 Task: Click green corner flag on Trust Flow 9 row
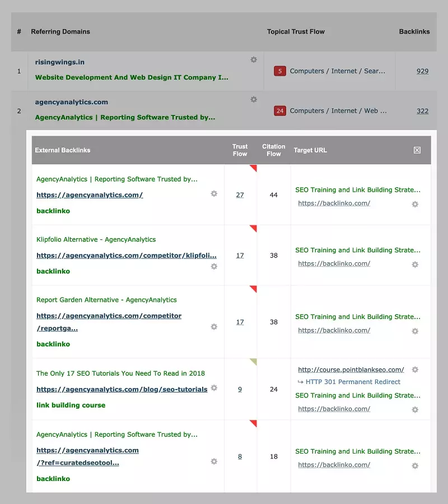254,362
